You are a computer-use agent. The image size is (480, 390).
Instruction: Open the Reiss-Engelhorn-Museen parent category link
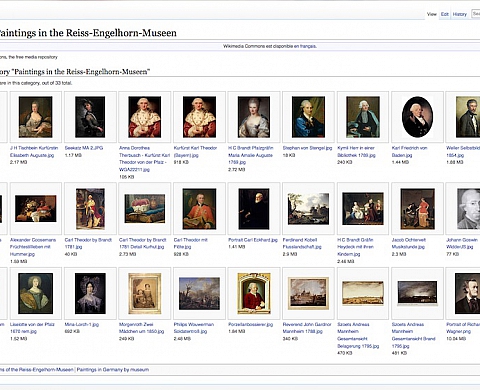point(37,370)
